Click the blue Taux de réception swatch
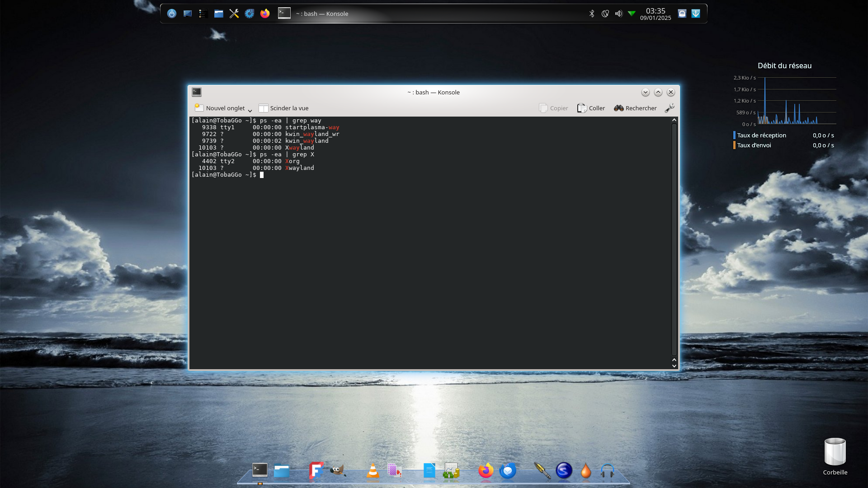 (734, 135)
